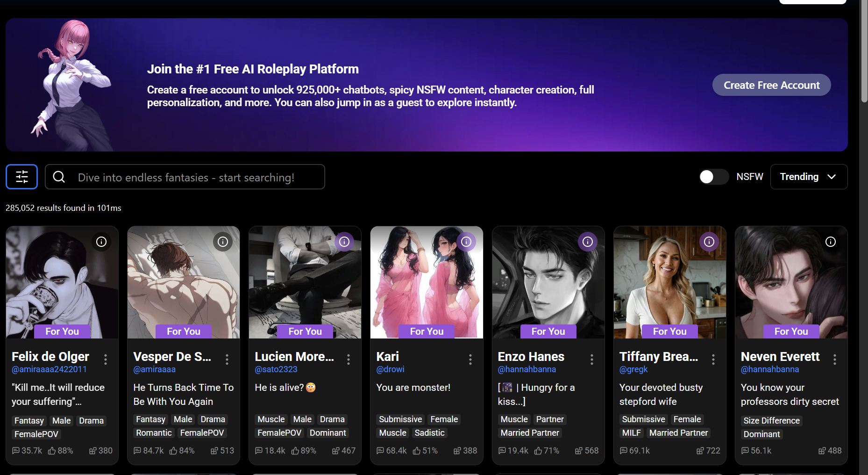Select Sadistic tag on Kari card
This screenshot has width=868, height=475.
429,433
